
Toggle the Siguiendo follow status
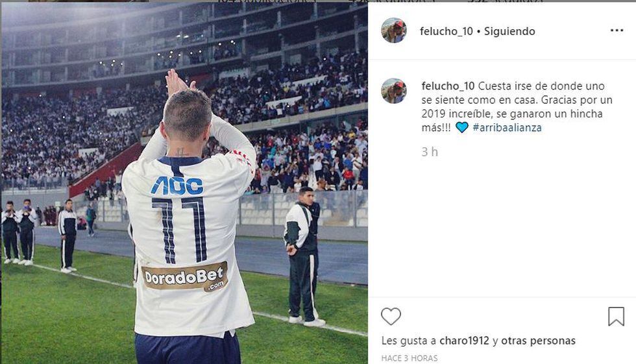[509, 31]
